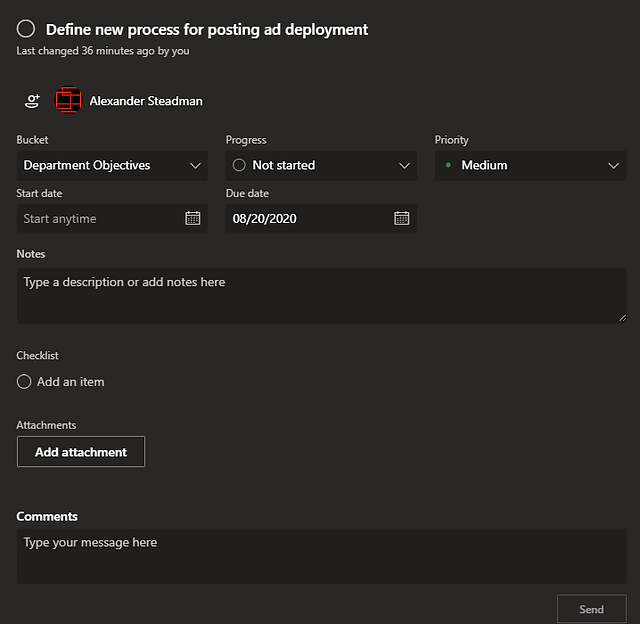Open the Progress dropdown showing Not started

(x=321, y=166)
